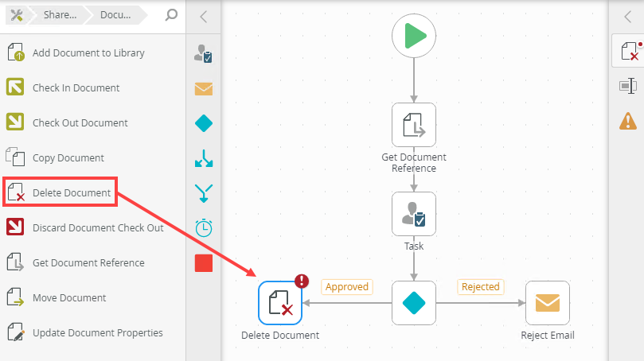Click the Task step label
This screenshot has height=361, width=644.
click(x=414, y=246)
